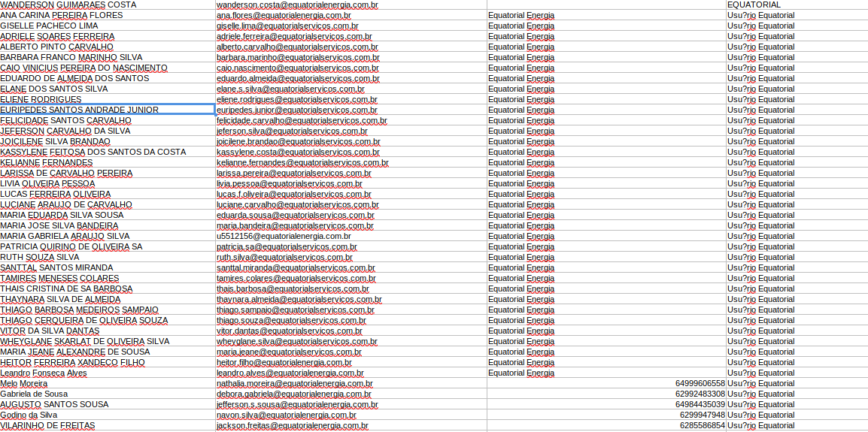Click phone number 64999606558

click(700, 383)
